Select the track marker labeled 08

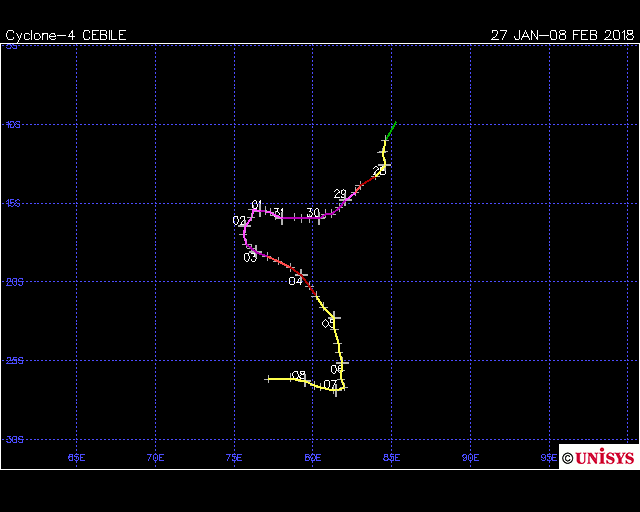click(x=298, y=376)
